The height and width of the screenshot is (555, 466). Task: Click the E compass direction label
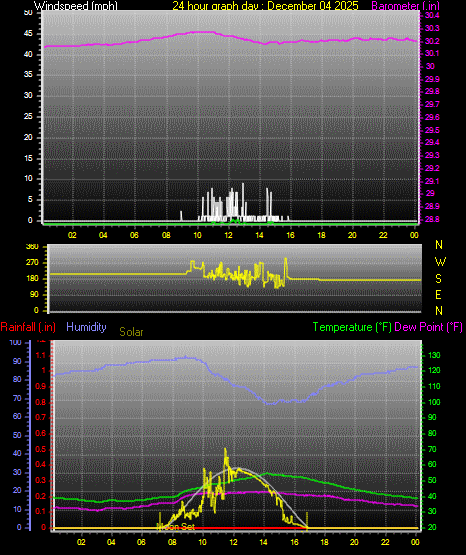click(x=438, y=294)
